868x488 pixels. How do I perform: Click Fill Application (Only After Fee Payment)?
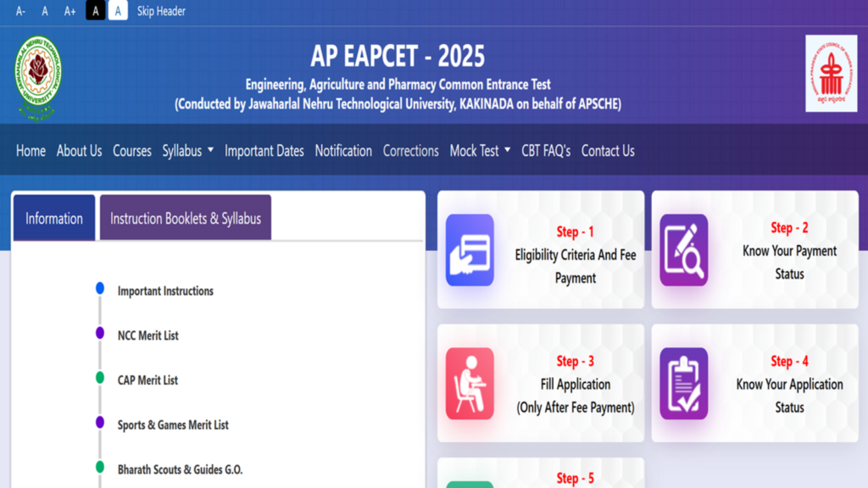coord(576,396)
